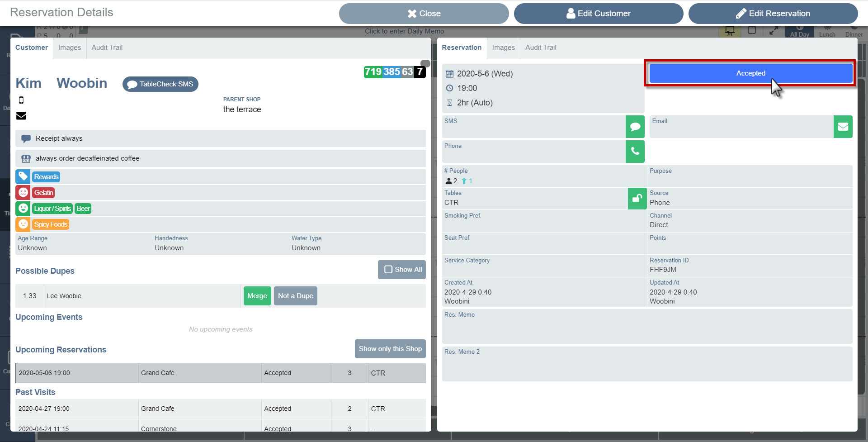The width and height of the screenshot is (868, 442).
Task: Click the green table unlock padlock icon
Action: pos(637,199)
